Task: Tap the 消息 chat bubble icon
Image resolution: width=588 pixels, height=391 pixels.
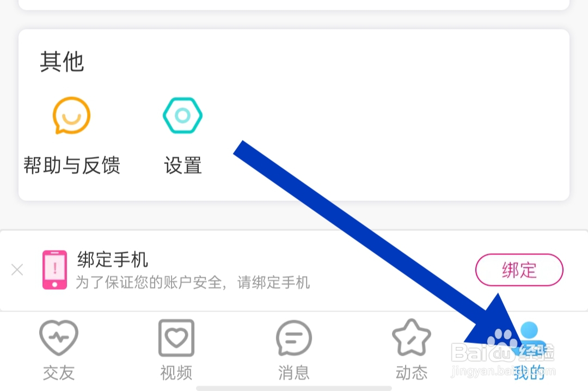Action: 293,338
